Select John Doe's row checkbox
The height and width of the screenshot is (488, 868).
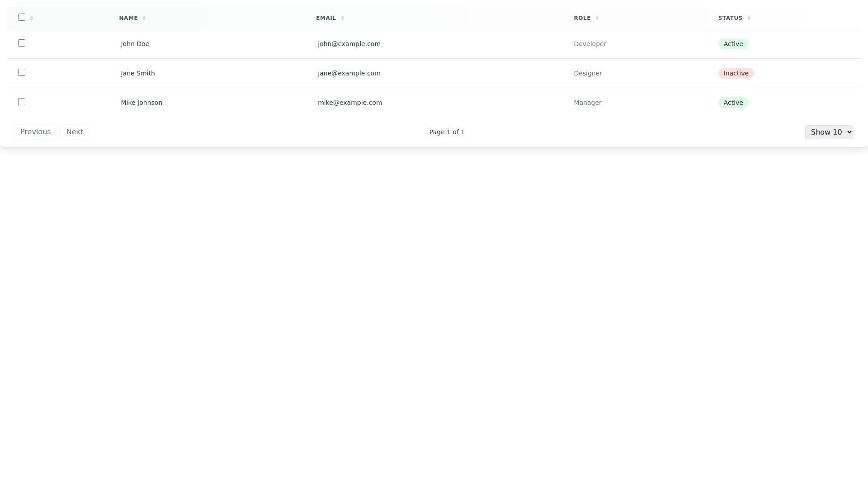(x=22, y=43)
